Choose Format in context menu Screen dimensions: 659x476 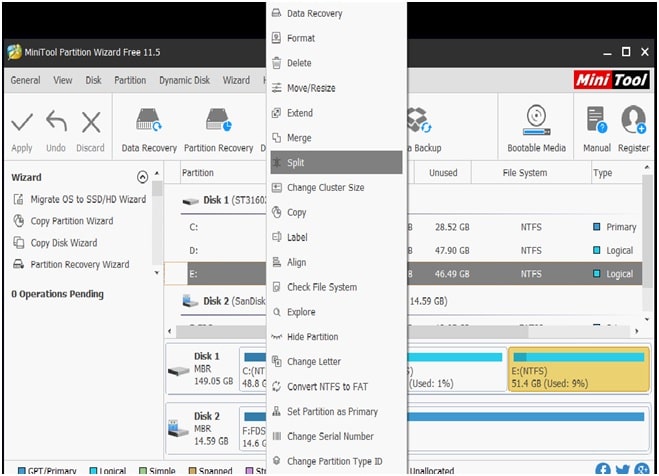pos(336,38)
